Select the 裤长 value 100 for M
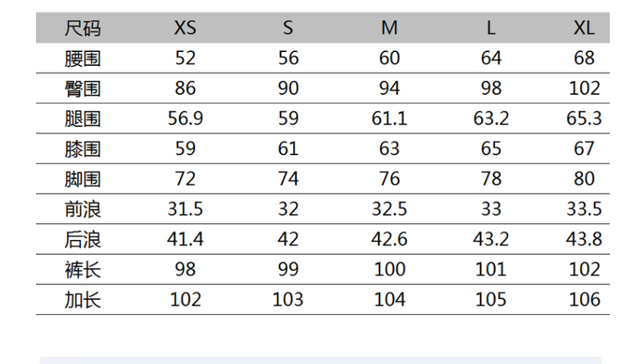632x364 pixels. click(389, 269)
